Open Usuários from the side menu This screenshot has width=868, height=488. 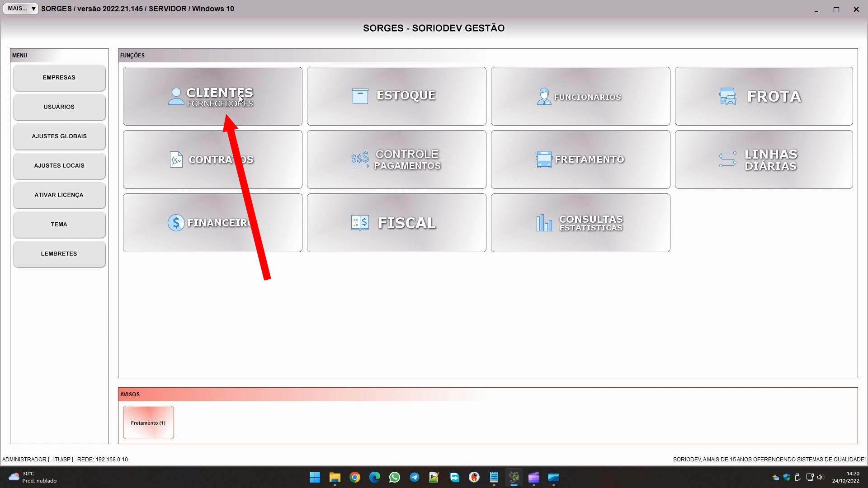(x=59, y=107)
